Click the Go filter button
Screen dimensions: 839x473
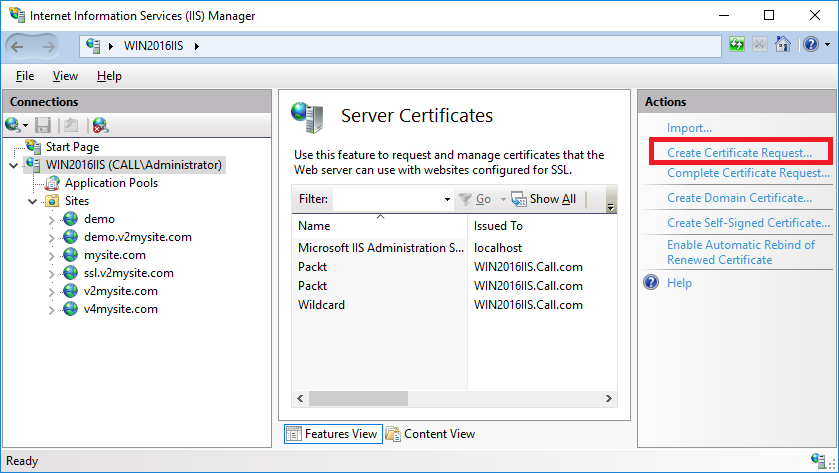475,199
